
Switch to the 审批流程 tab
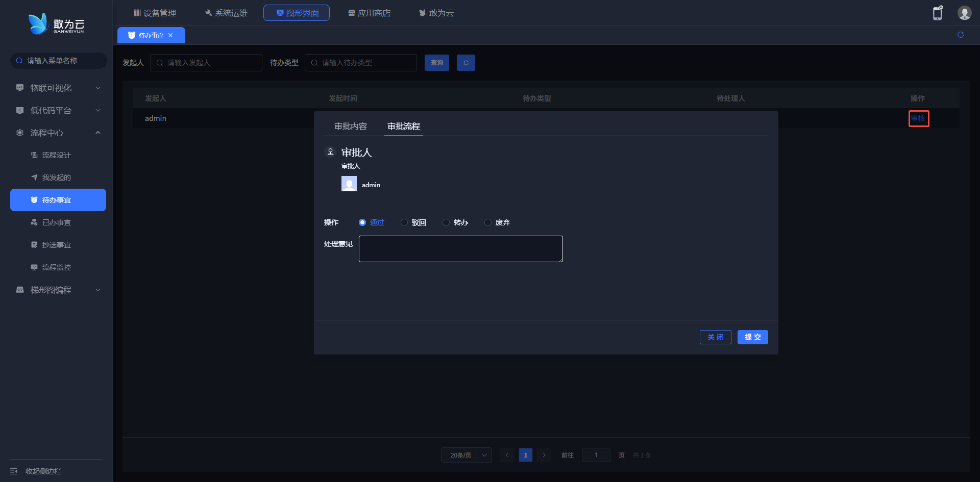[x=404, y=126]
